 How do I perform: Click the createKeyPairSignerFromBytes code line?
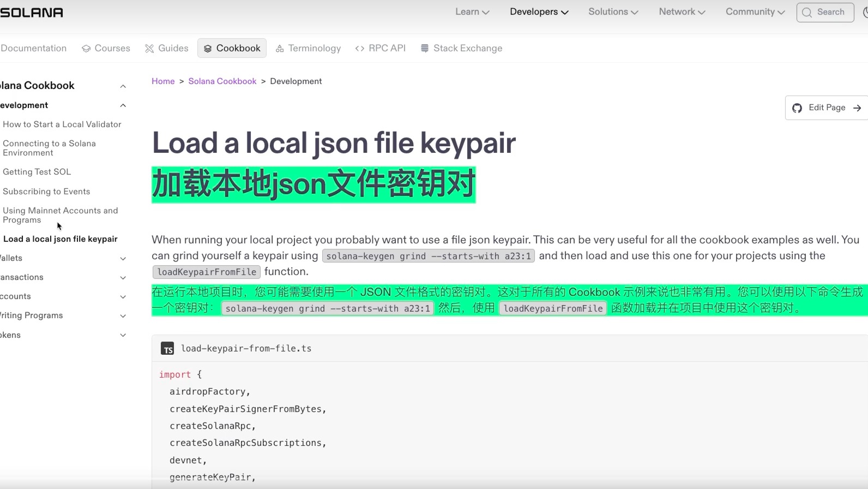[x=248, y=409]
